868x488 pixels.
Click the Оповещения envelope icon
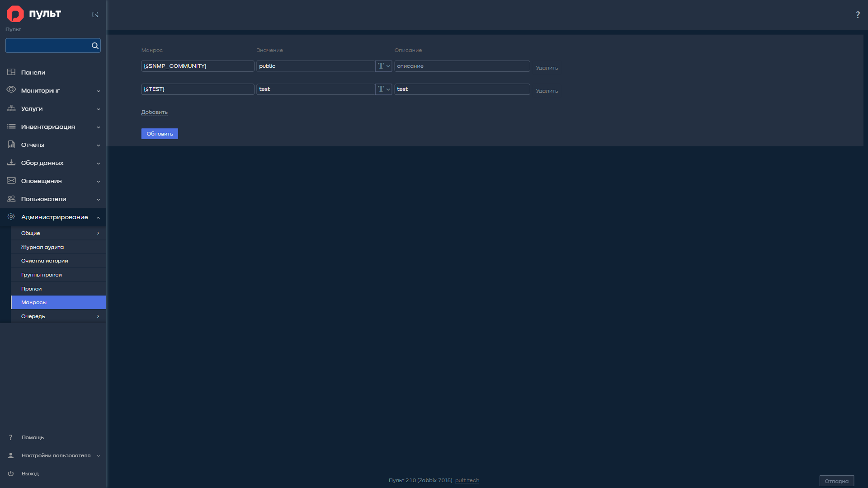pyautogui.click(x=11, y=181)
